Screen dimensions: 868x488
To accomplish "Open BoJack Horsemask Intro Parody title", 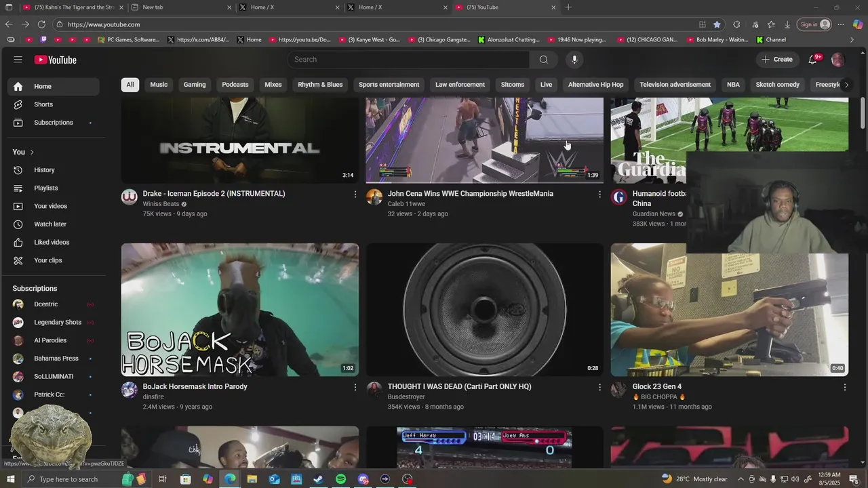I will pos(195,387).
